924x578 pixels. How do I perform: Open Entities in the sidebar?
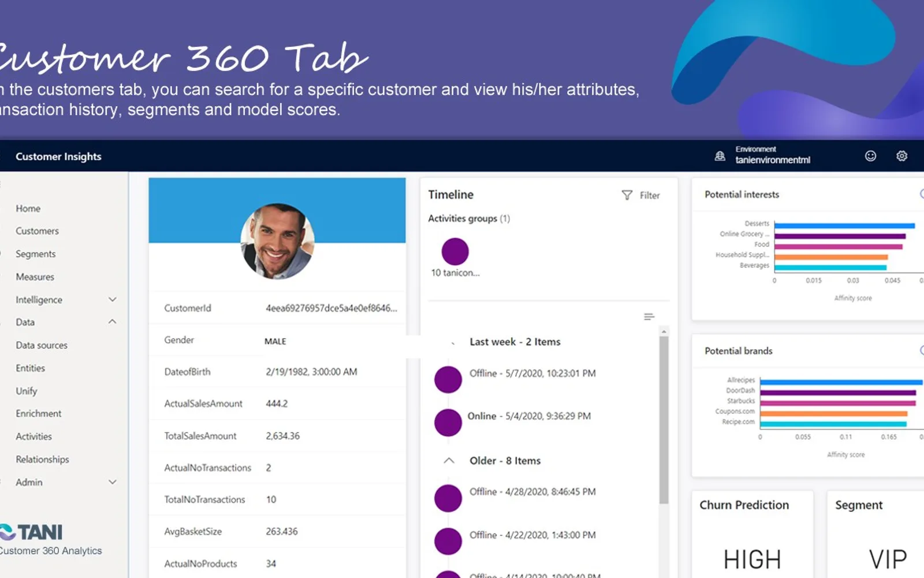click(31, 368)
